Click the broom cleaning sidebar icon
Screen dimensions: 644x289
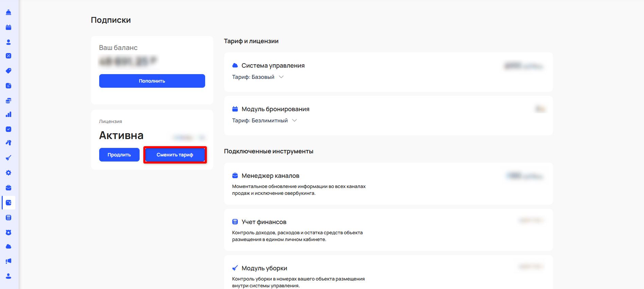tap(8, 158)
